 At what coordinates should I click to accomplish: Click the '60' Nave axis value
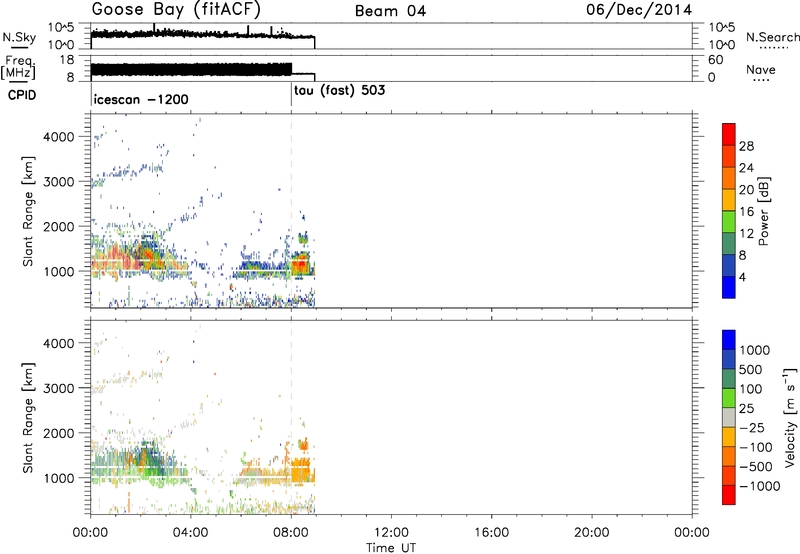click(x=715, y=60)
